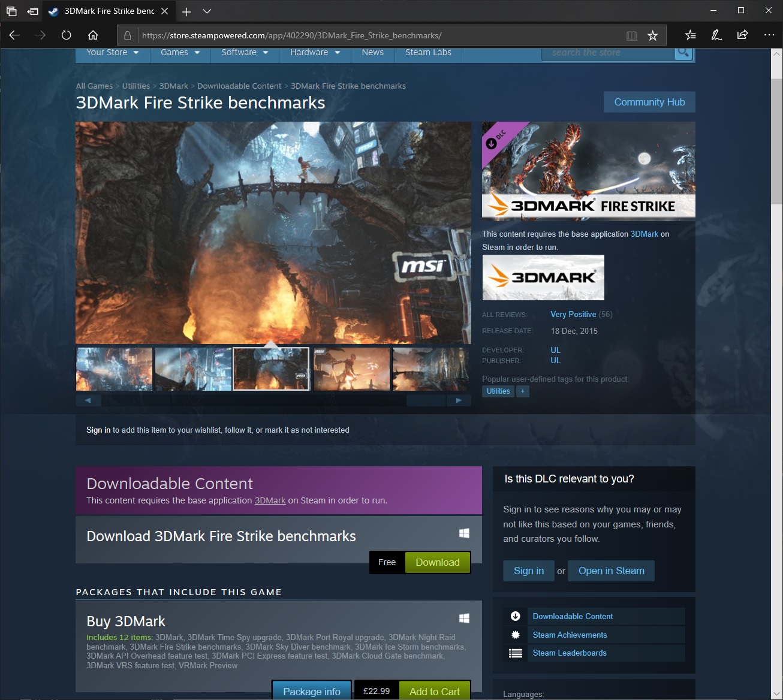The width and height of the screenshot is (783, 700).
Task: Open Downloadable Content breadcrumb link
Action: (x=239, y=86)
